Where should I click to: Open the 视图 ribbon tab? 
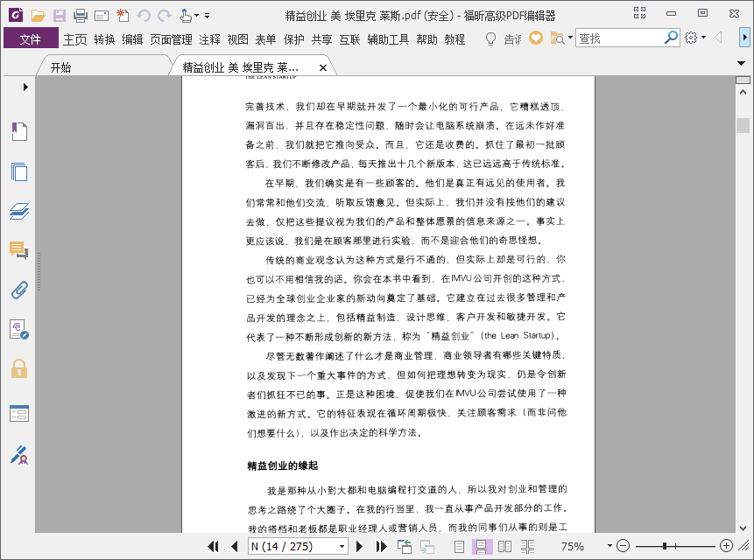pyautogui.click(x=237, y=39)
